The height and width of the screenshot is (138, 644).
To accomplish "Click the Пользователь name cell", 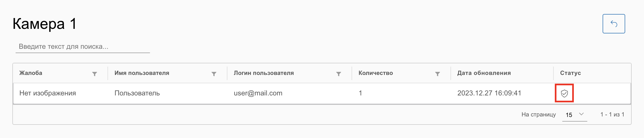I will pyautogui.click(x=137, y=93).
